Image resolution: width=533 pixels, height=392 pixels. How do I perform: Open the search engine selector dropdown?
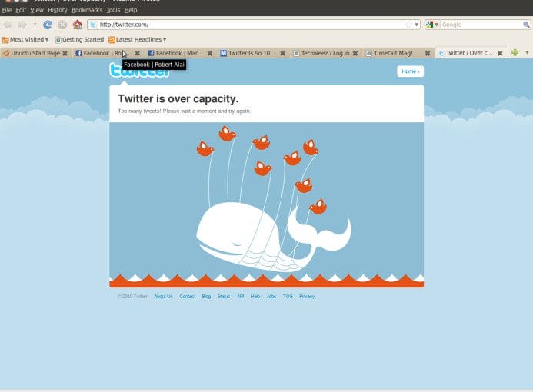pos(433,25)
